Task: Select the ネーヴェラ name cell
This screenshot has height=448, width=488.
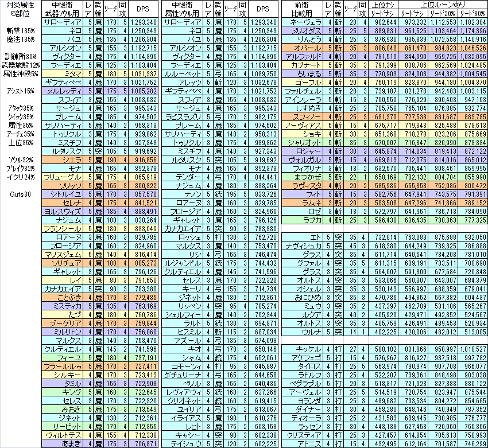Action: pyautogui.click(x=301, y=22)
